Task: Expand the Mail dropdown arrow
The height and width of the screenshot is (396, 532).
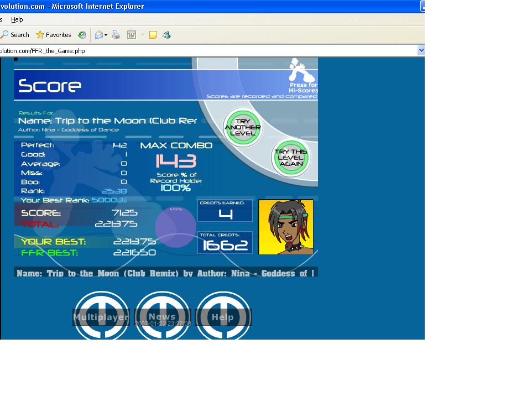Action: 106,35
